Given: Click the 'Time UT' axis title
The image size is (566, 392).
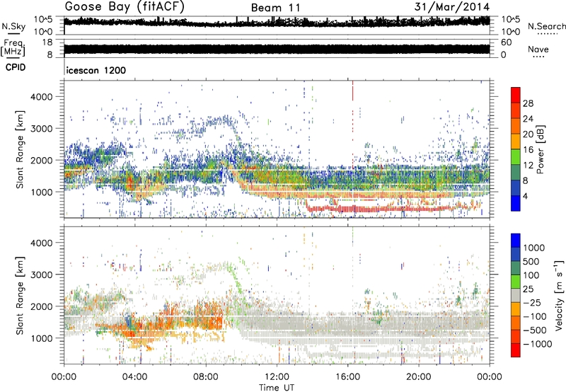Looking at the screenshot, I should (x=277, y=387).
